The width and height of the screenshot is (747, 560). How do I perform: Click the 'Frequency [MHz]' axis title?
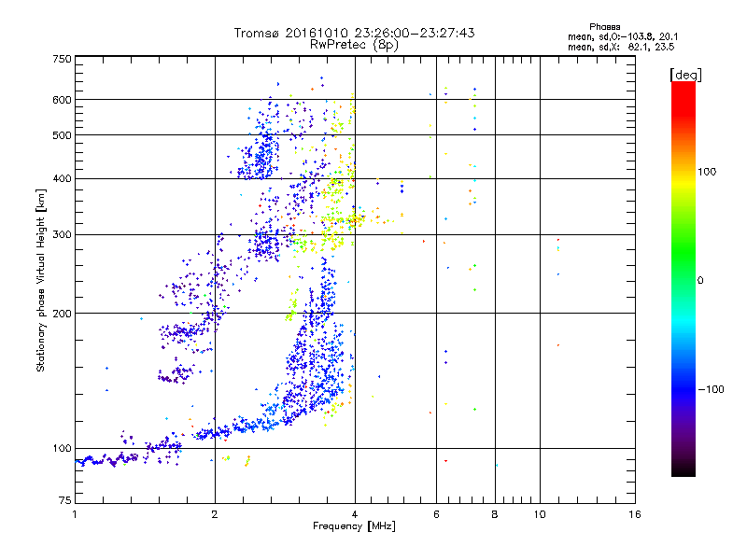tap(354, 526)
